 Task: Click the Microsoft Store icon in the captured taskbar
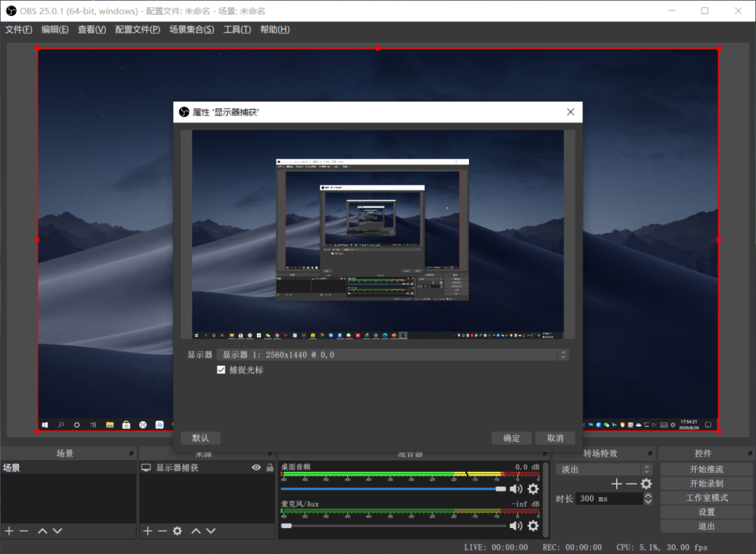tap(126, 425)
